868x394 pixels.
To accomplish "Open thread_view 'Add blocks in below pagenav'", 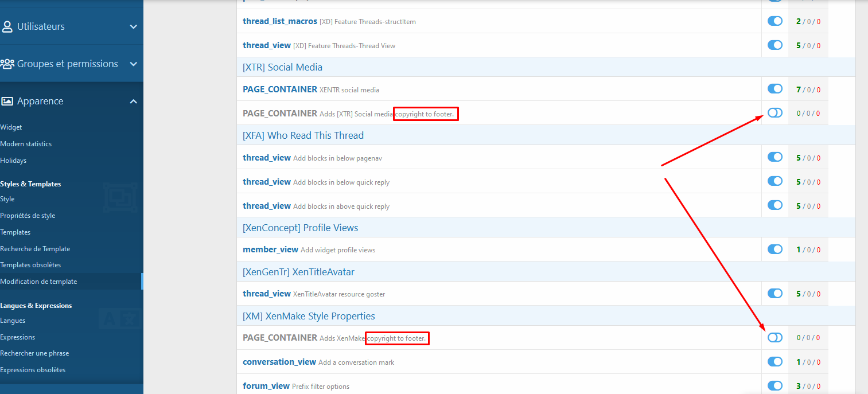I will (267, 158).
